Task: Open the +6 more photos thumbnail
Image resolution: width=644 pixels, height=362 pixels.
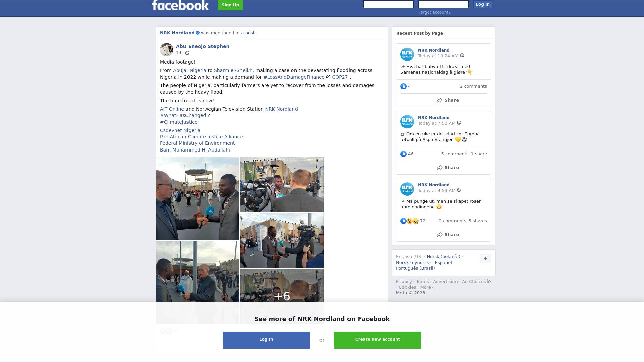Action: point(282,296)
